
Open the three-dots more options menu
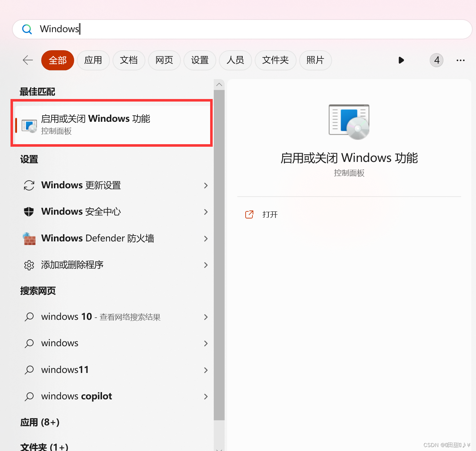[460, 60]
